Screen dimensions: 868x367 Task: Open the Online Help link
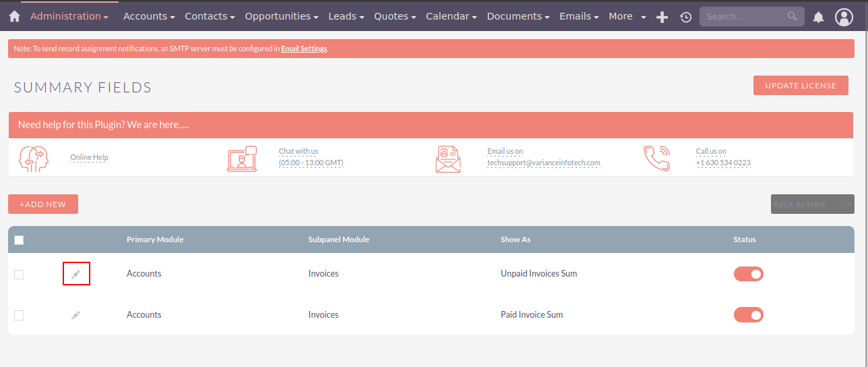coord(89,158)
